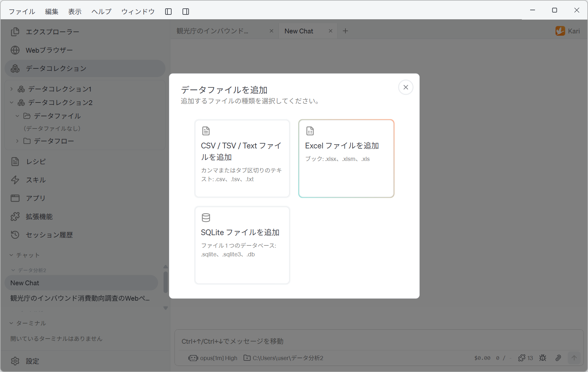Click the chat list scrollbar thumb
This screenshot has width=588, height=372.
point(165,282)
